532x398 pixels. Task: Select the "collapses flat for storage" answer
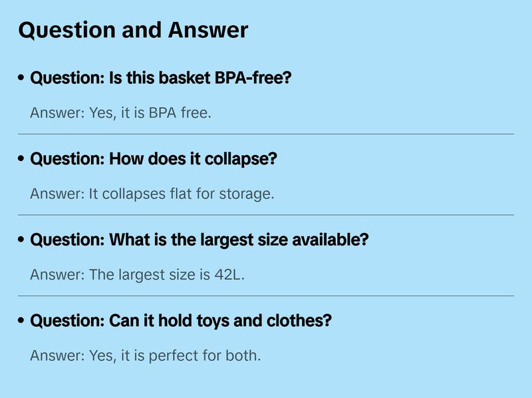(152, 194)
